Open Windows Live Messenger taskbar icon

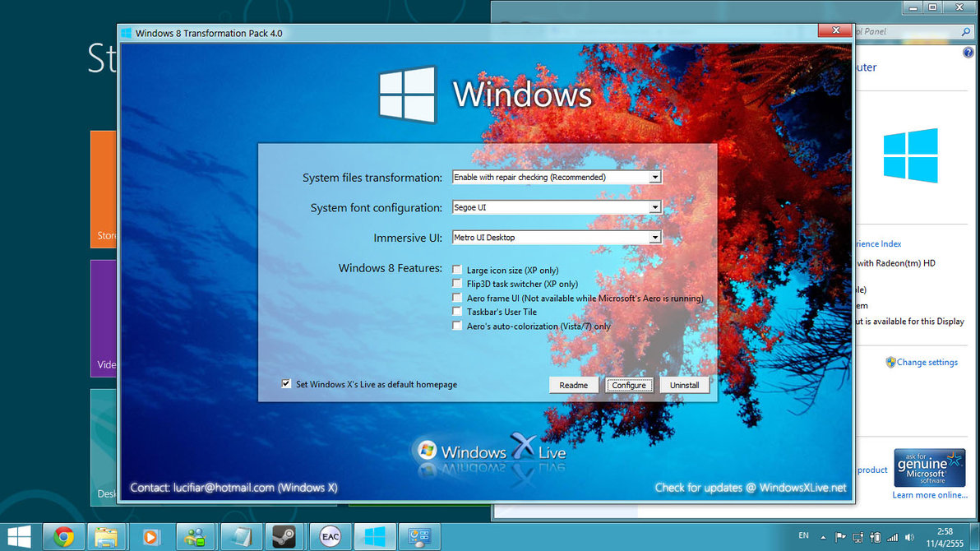195,537
